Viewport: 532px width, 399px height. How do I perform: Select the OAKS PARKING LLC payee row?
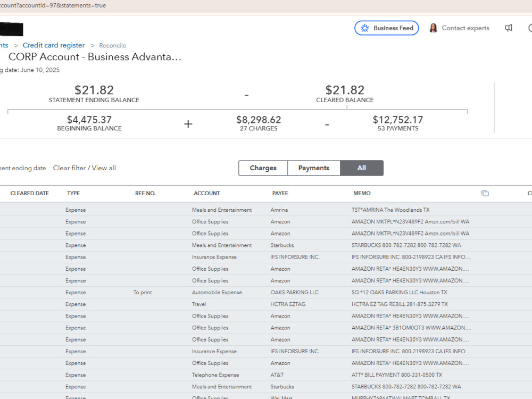point(295,293)
